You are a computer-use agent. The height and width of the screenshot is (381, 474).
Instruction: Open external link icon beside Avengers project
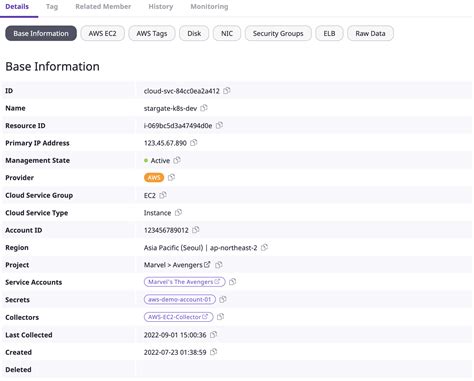click(207, 265)
